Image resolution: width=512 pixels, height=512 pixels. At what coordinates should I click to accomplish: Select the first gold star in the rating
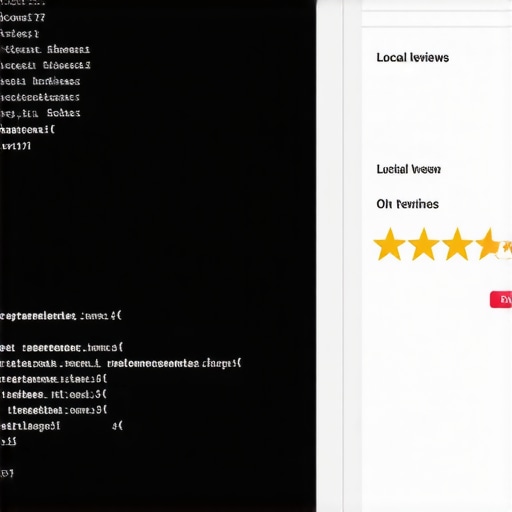pos(389,244)
